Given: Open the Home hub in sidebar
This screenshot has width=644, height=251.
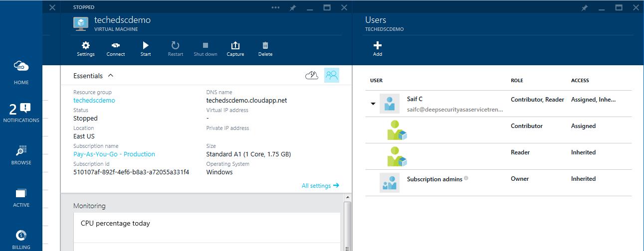Looking at the screenshot, I should 21,72.
